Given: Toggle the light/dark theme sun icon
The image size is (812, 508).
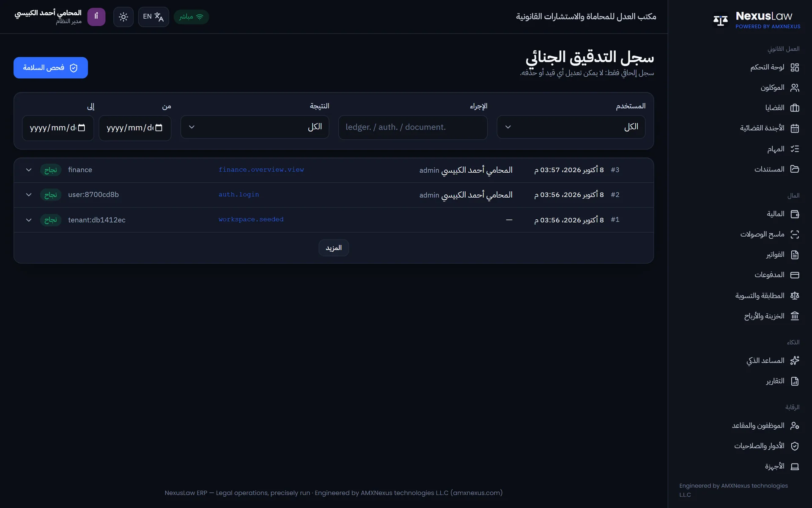Looking at the screenshot, I should tap(123, 17).
